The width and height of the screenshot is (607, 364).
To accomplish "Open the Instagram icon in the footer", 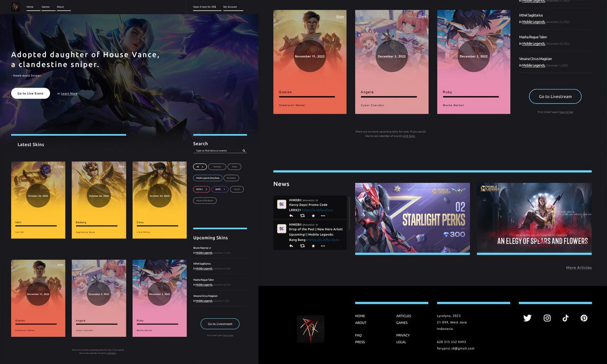I will point(547,318).
